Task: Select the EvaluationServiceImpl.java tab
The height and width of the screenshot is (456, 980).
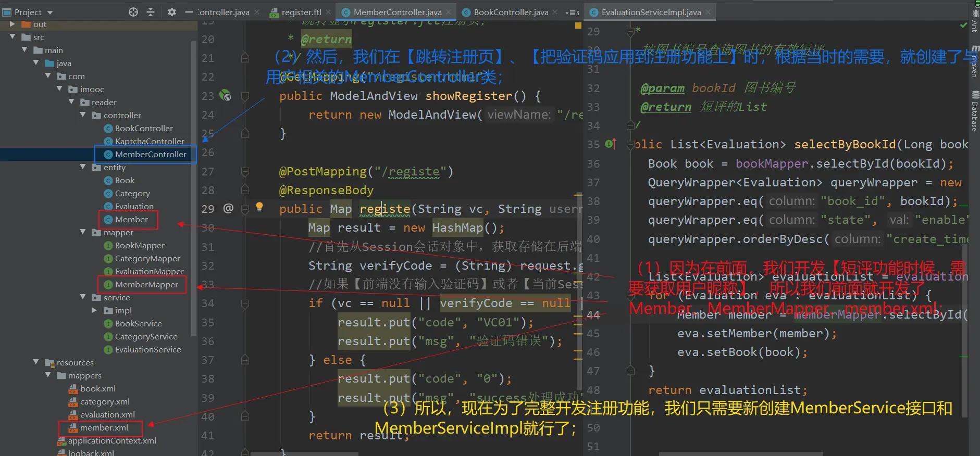Action: tap(651, 12)
